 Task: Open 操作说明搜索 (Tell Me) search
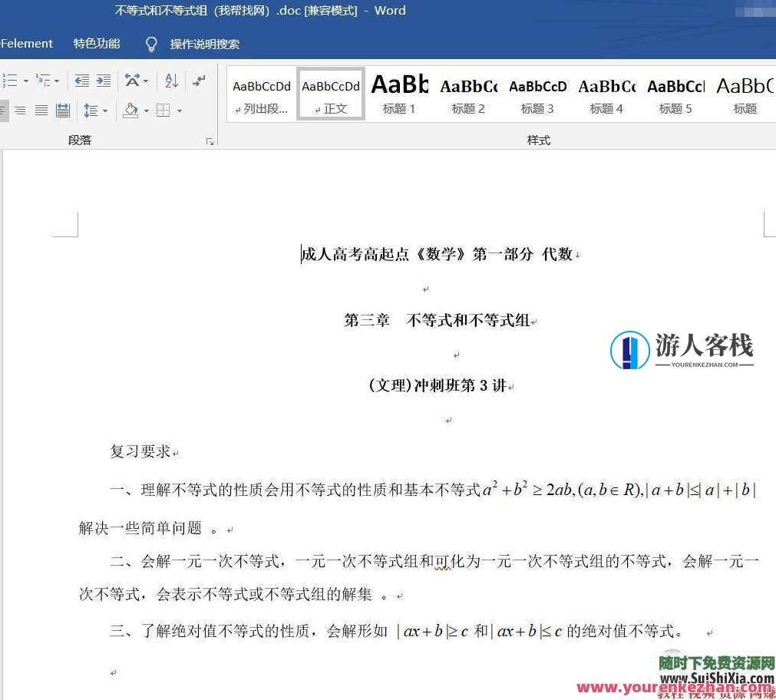(x=203, y=44)
